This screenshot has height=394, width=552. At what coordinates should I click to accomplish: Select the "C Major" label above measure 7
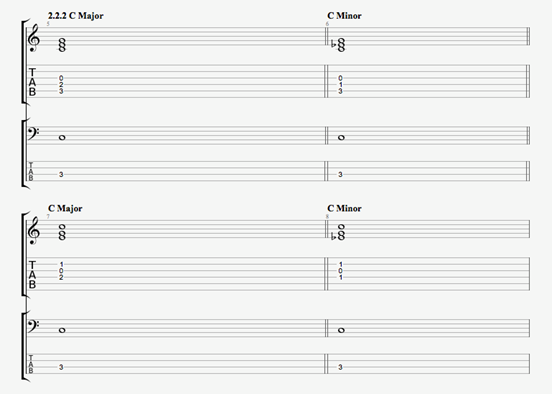65,208
